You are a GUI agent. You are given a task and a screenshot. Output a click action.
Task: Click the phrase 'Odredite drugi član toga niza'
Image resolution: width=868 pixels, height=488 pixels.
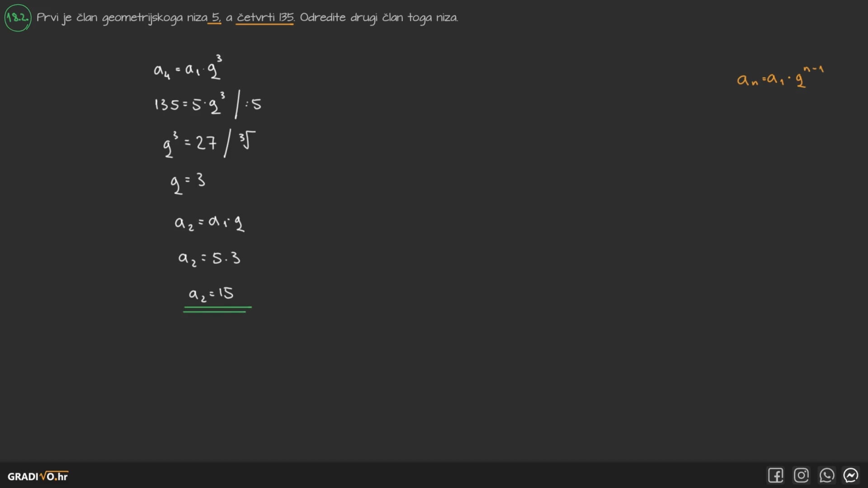379,18
